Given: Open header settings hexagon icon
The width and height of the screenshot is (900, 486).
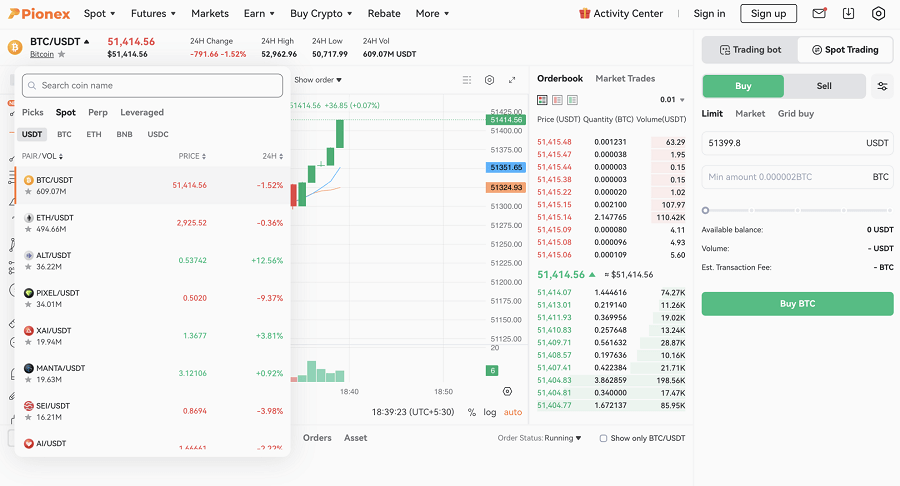Looking at the screenshot, I should [878, 13].
